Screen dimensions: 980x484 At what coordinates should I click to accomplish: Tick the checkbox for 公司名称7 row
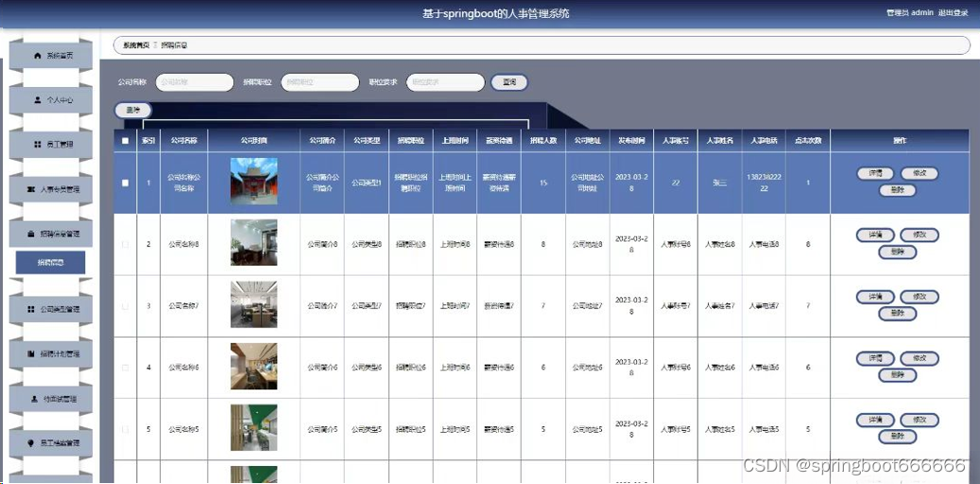pos(125,305)
